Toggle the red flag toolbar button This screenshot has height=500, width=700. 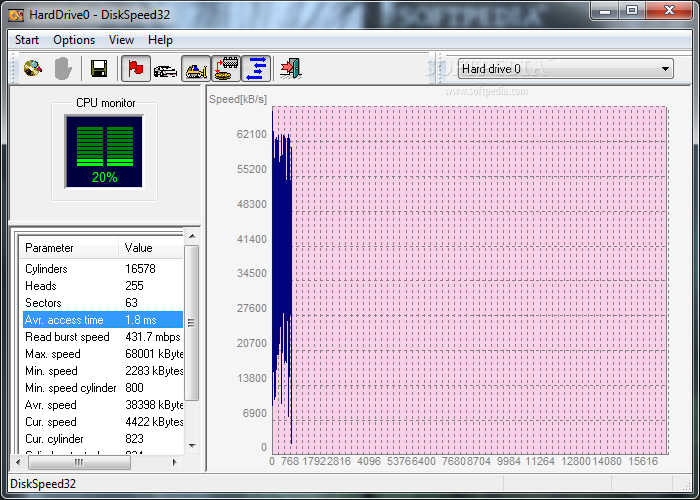(x=136, y=69)
